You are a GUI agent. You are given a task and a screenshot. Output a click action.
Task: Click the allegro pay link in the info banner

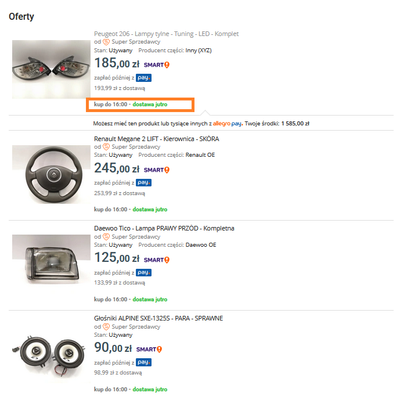point(227,124)
